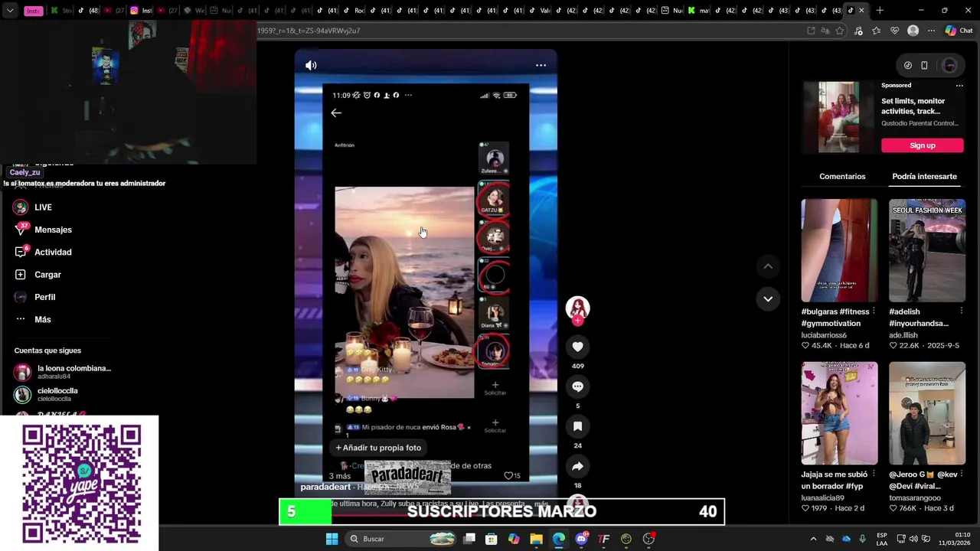Switch to the Podría interesarte tab
The height and width of the screenshot is (551, 980).
[x=924, y=176]
